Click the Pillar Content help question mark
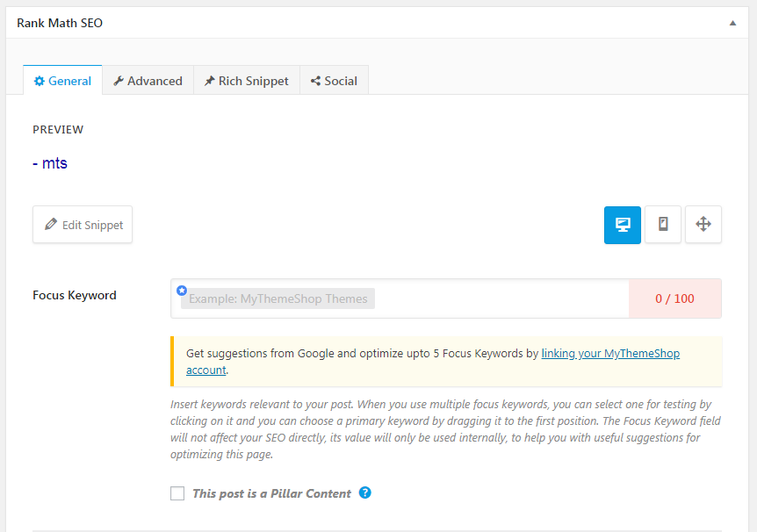Image resolution: width=757 pixels, height=532 pixels. tap(365, 492)
